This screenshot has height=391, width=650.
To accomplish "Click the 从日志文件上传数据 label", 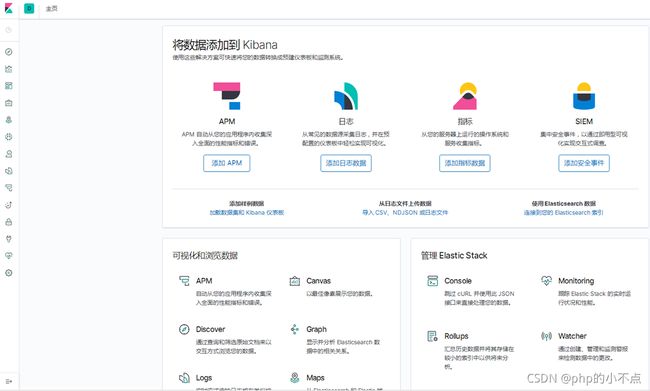I will (x=405, y=204).
